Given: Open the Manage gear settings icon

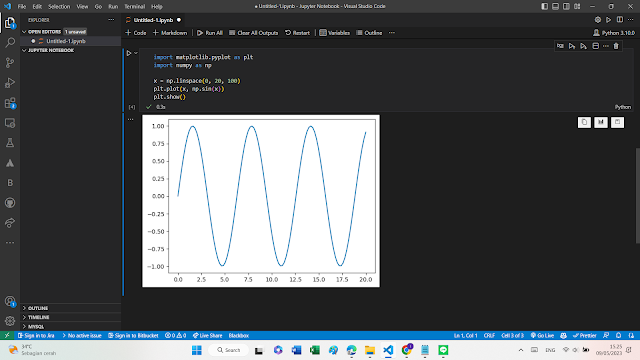Looking at the screenshot, I should click(10, 321).
